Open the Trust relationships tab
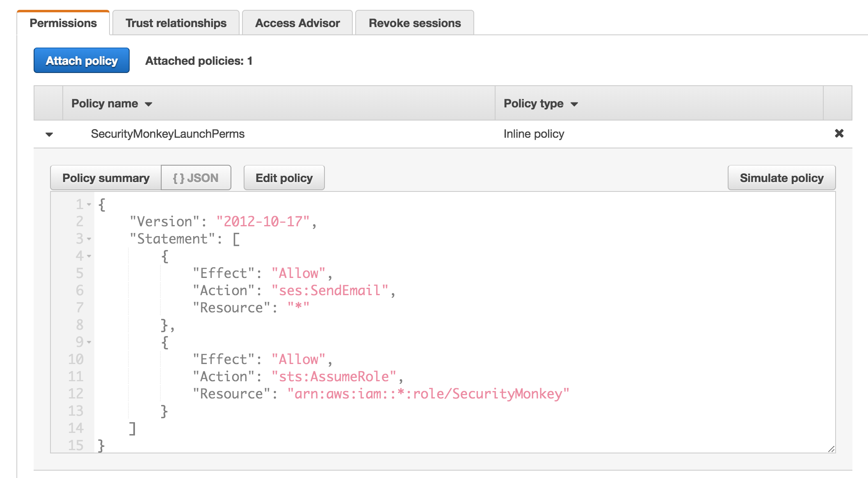Screen dimensions: 868x478 click(x=176, y=23)
